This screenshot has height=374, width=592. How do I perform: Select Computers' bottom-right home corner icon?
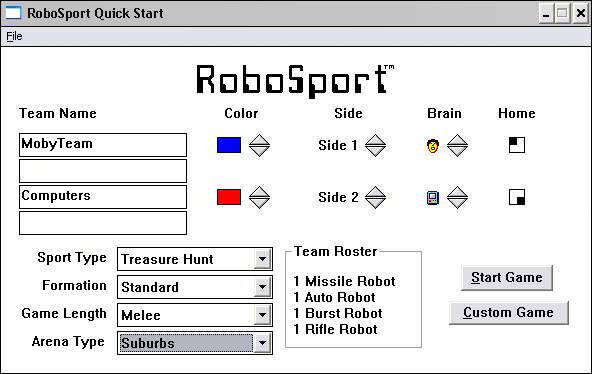pyautogui.click(x=516, y=197)
